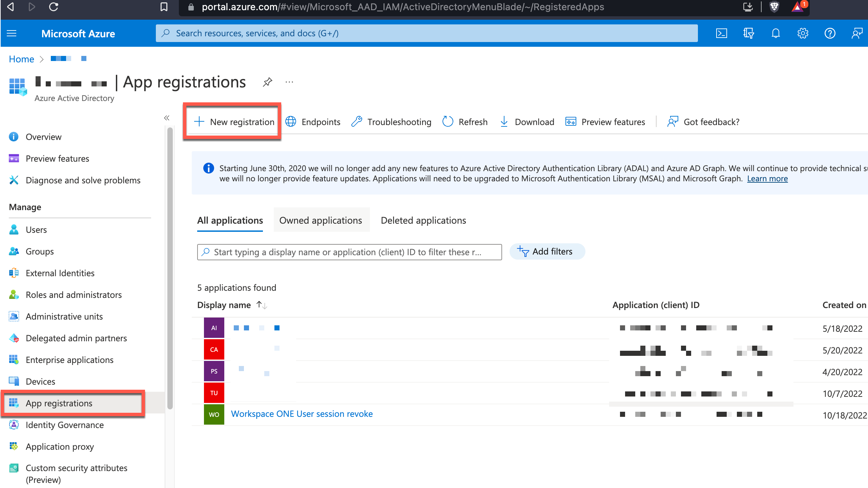The width and height of the screenshot is (868, 488).
Task: Toggle Display name sort order
Action: point(262,305)
